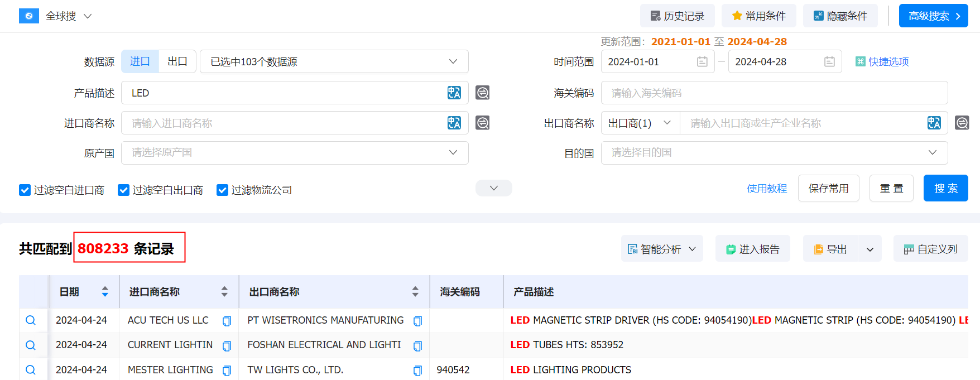Uncheck 过滤空白进口商 checkbox
The width and height of the screenshot is (980, 380).
point(25,190)
